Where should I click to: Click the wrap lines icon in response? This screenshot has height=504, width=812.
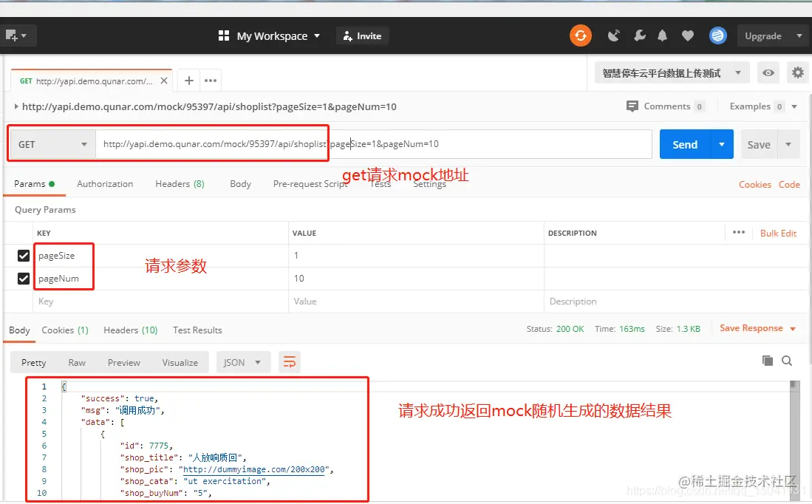tap(290, 362)
